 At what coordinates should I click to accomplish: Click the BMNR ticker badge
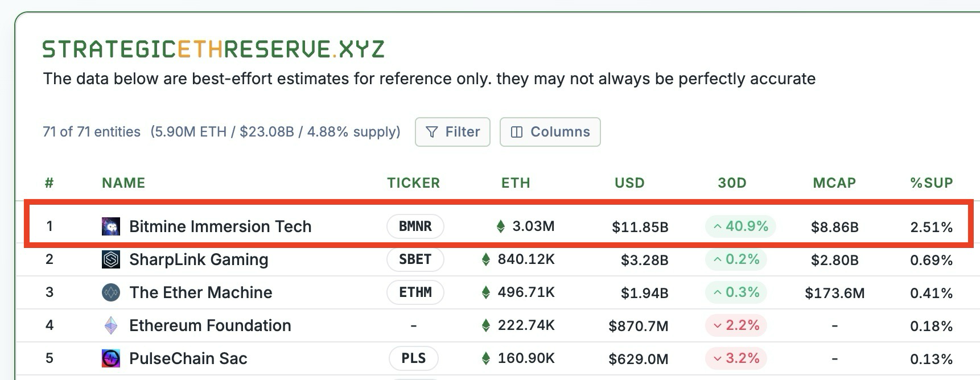415,226
